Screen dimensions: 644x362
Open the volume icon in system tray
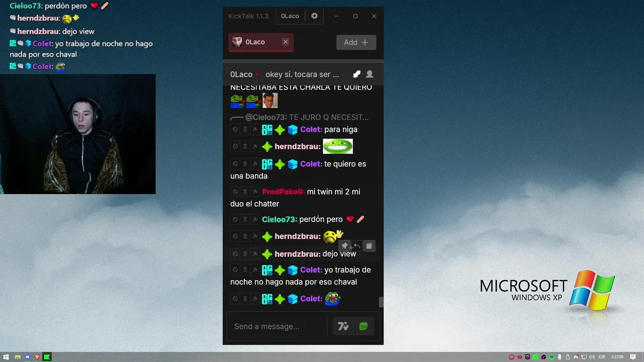(x=592, y=357)
